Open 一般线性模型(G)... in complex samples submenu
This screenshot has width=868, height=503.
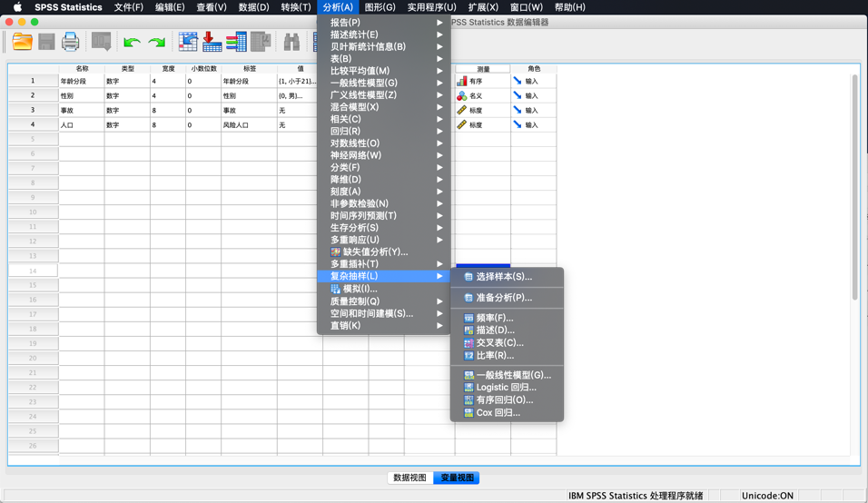coord(507,375)
